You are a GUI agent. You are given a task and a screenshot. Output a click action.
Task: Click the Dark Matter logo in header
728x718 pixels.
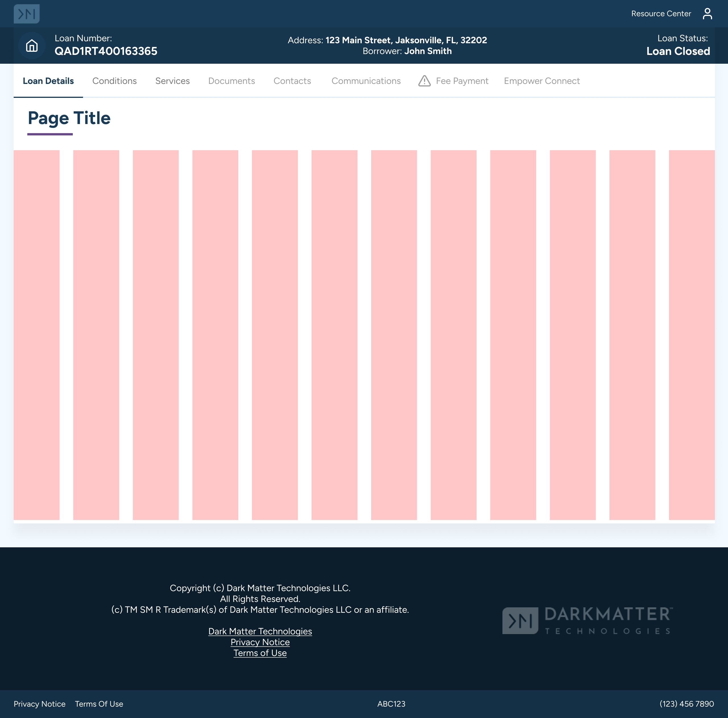point(26,14)
